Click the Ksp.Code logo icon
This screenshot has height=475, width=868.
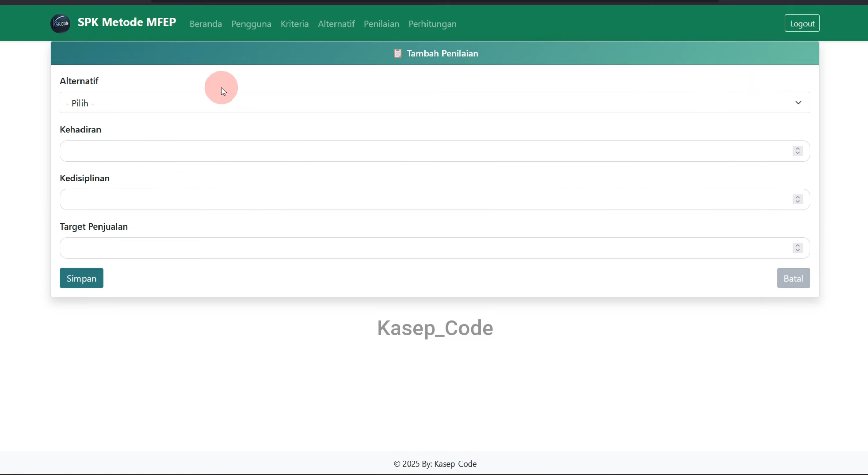click(x=60, y=23)
